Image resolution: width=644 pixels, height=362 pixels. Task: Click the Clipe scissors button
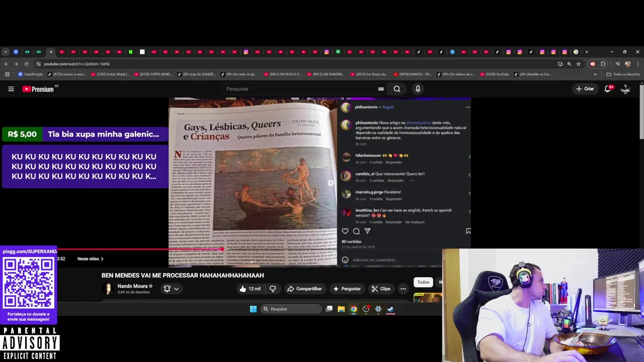[x=381, y=289]
